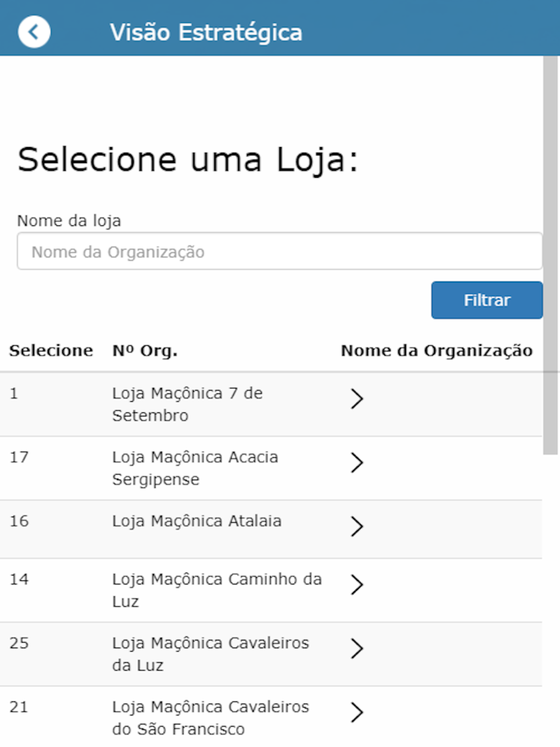Select row number 17 in the list
560x747 pixels.
point(19,457)
